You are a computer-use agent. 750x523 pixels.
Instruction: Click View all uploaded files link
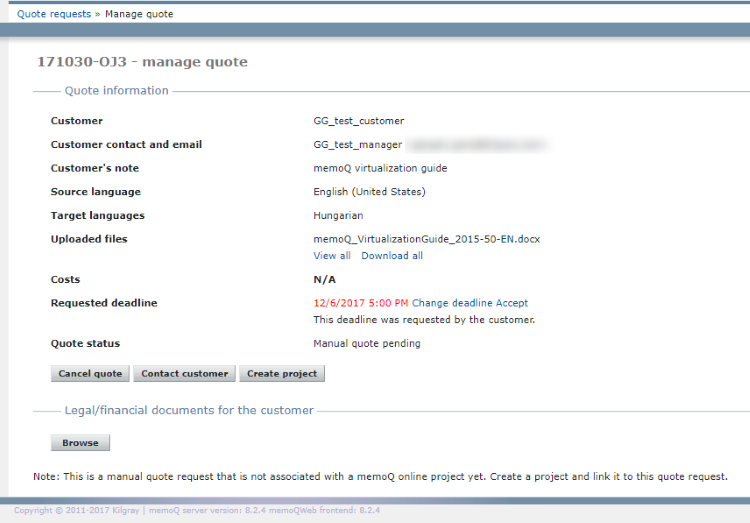pyautogui.click(x=332, y=256)
